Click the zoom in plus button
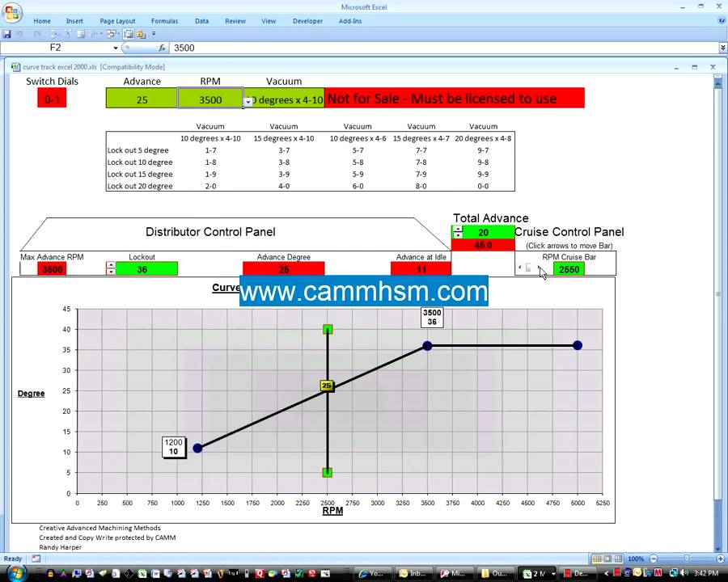The height and width of the screenshot is (582, 728). [x=720, y=559]
